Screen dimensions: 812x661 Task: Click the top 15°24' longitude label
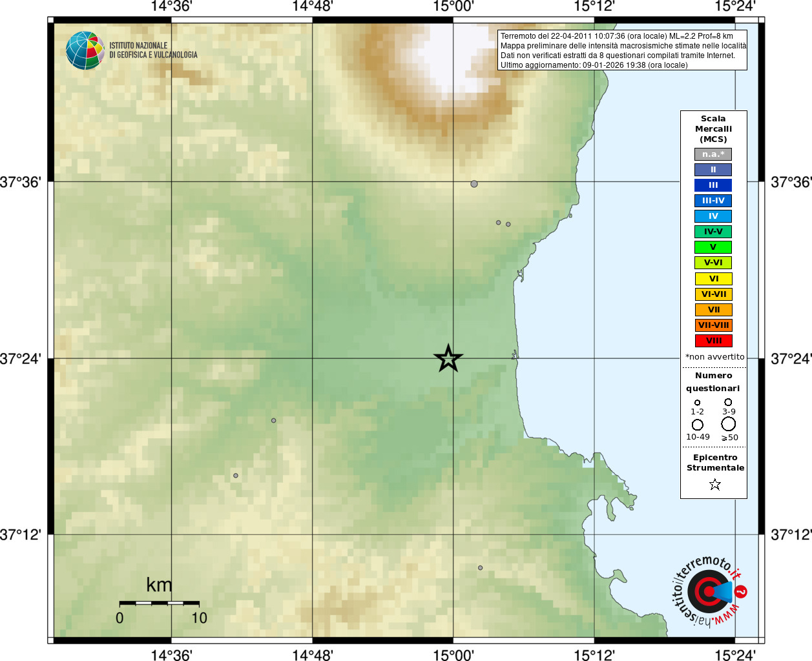[x=734, y=6]
